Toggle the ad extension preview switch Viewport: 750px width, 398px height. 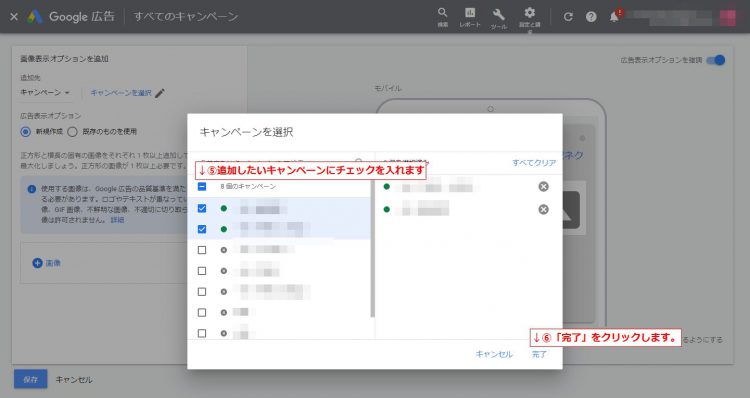[716, 60]
